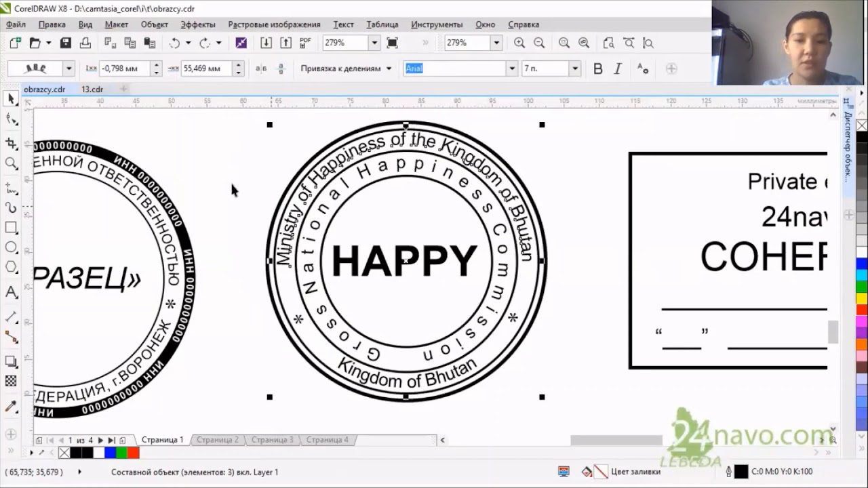Cut selection using the toolbar icon
868x488 pixels.
point(110,43)
